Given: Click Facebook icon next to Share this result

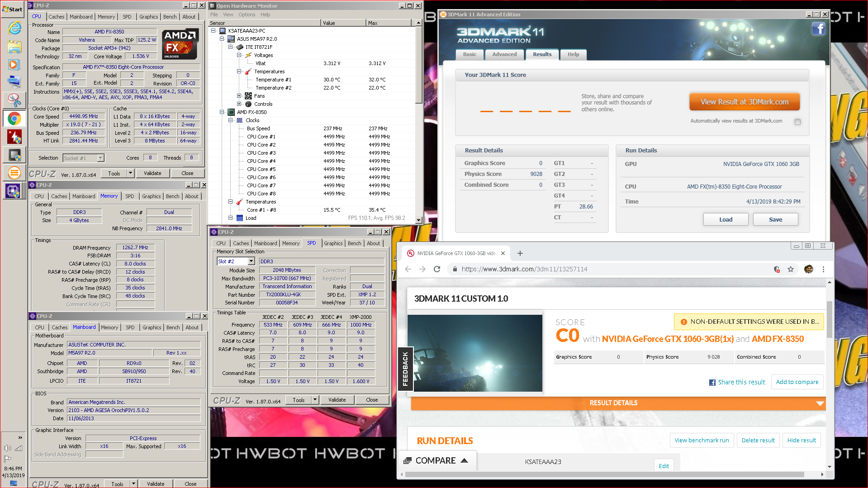Looking at the screenshot, I should point(712,383).
